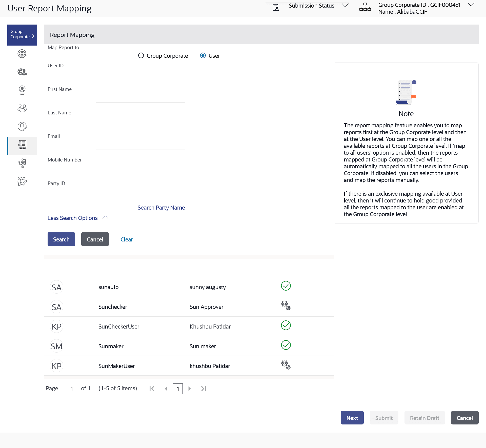Screen dimensions: 486x448
Task: Click the User ID input field
Action: coord(140,74)
